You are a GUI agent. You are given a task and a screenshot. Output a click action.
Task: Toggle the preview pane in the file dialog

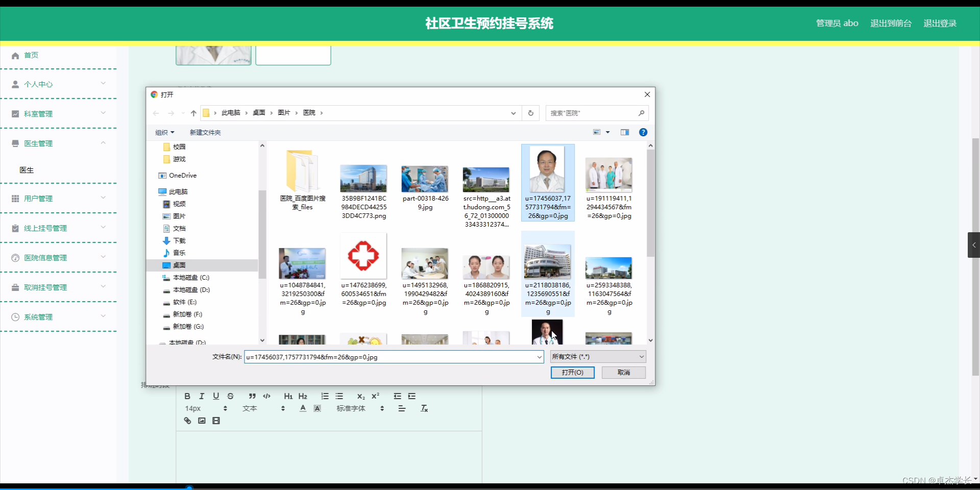(624, 132)
